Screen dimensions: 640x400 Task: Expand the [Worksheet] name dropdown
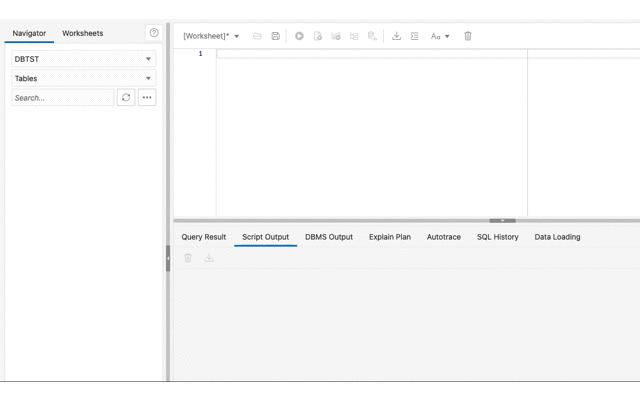[x=211, y=36]
